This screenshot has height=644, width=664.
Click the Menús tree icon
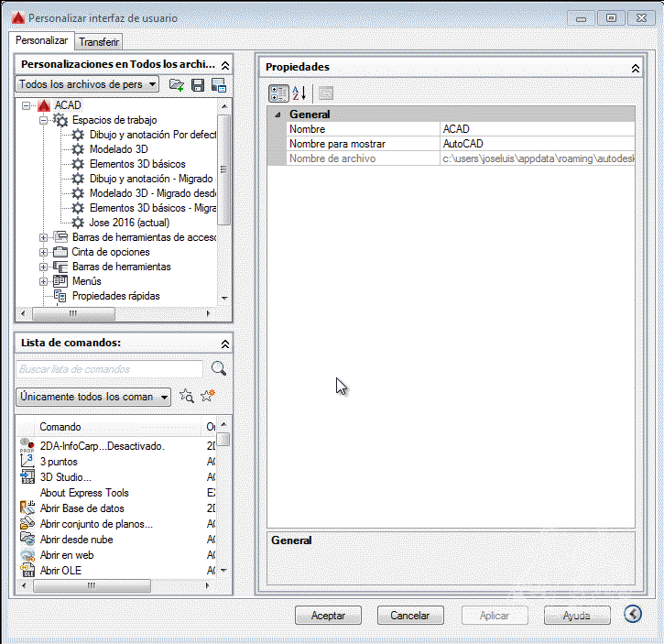click(x=60, y=281)
